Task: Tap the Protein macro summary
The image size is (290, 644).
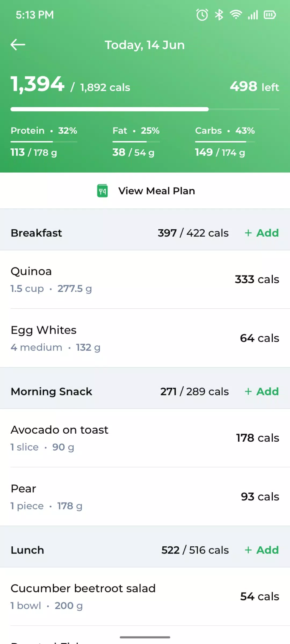Action: click(x=44, y=141)
